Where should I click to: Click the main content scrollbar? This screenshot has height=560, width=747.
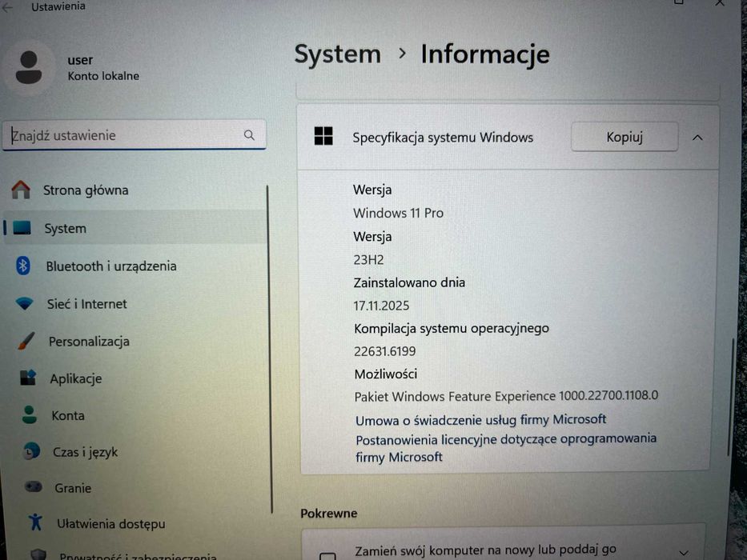(x=730, y=396)
